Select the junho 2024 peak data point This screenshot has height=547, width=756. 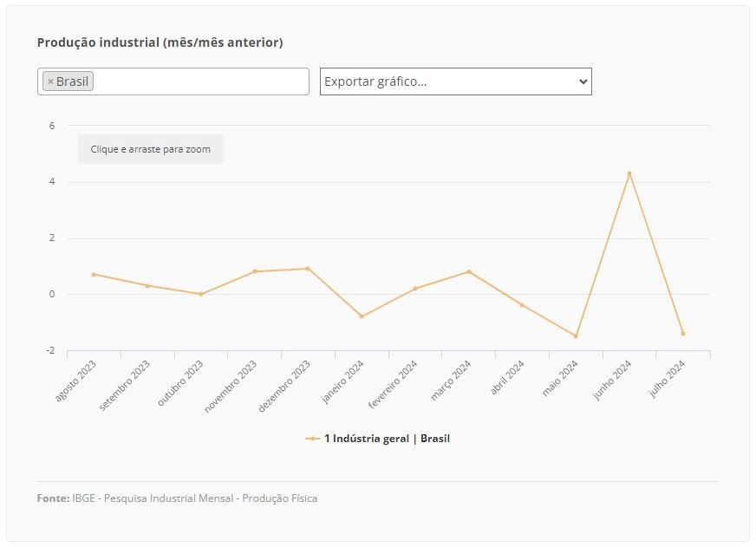pyautogui.click(x=629, y=173)
